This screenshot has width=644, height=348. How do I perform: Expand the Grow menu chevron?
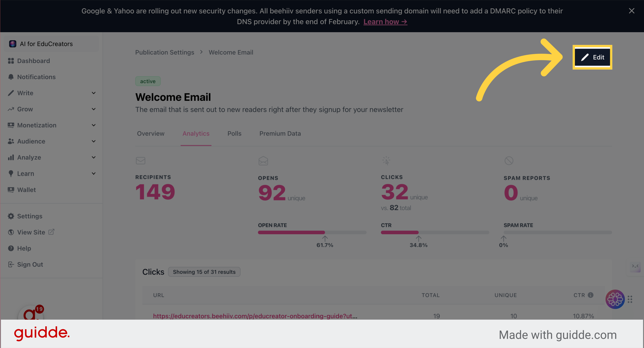[x=94, y=109]
